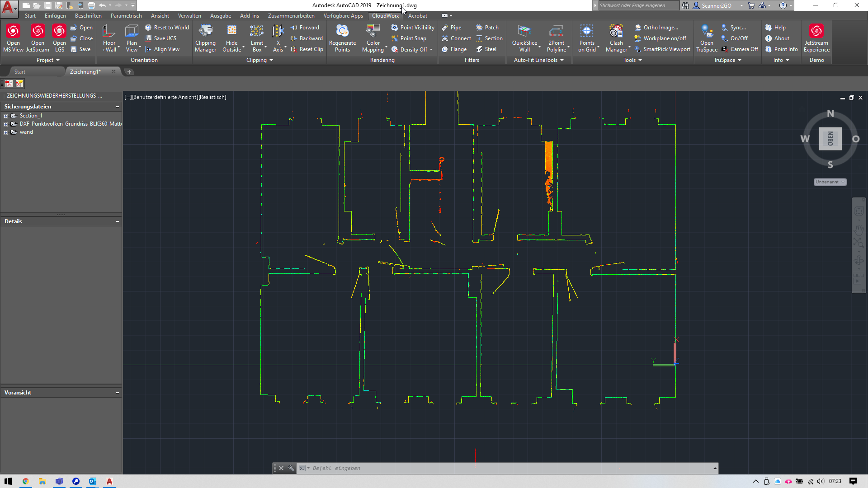Switch to the Ansicht ribbon tab

tap(160, 16)
